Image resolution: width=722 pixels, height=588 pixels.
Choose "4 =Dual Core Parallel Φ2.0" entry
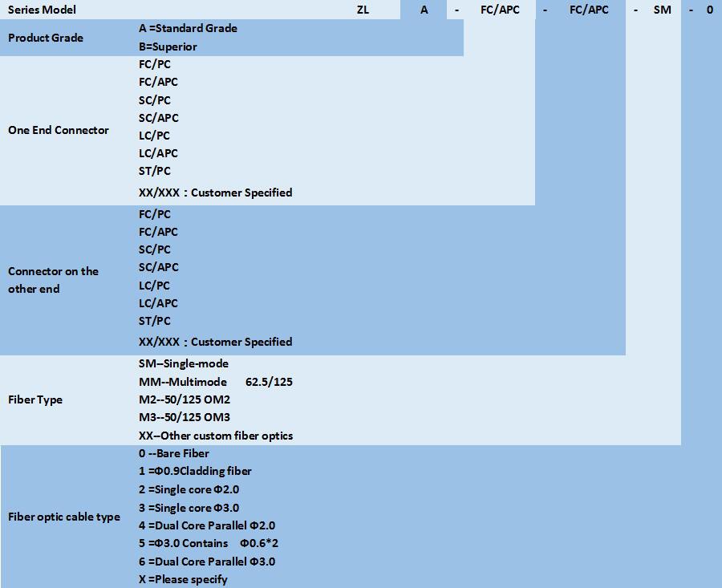207,525
